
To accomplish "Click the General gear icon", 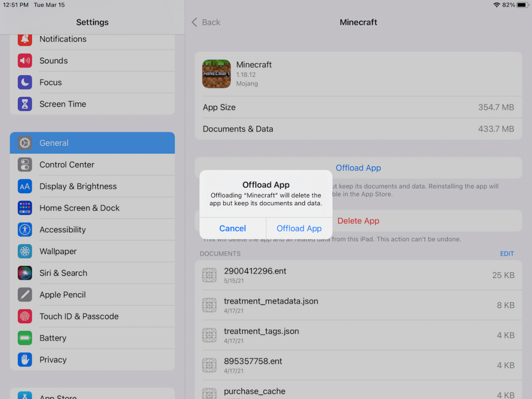I will click(x=25, y=143).
